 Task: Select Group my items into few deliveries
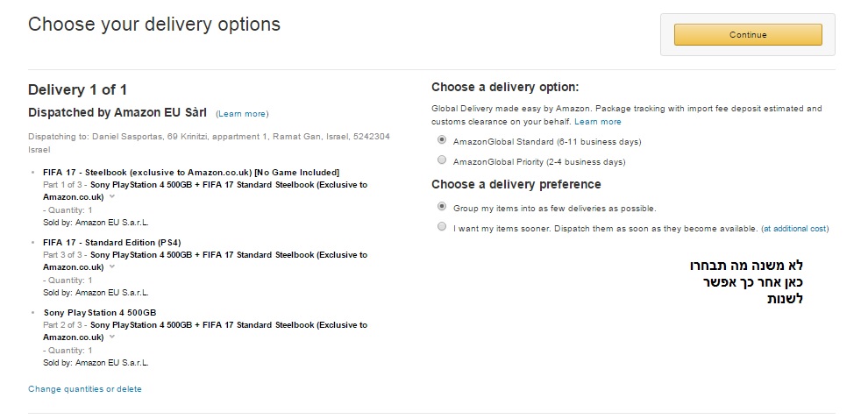click(x=442, y=207)
